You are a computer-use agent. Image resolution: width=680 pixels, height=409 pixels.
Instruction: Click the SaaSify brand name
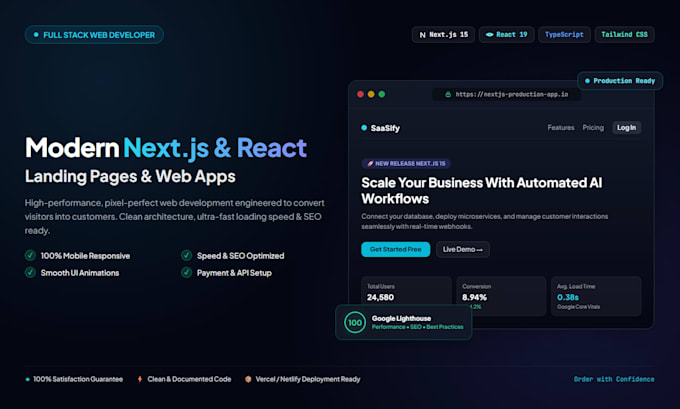[385, 128]
